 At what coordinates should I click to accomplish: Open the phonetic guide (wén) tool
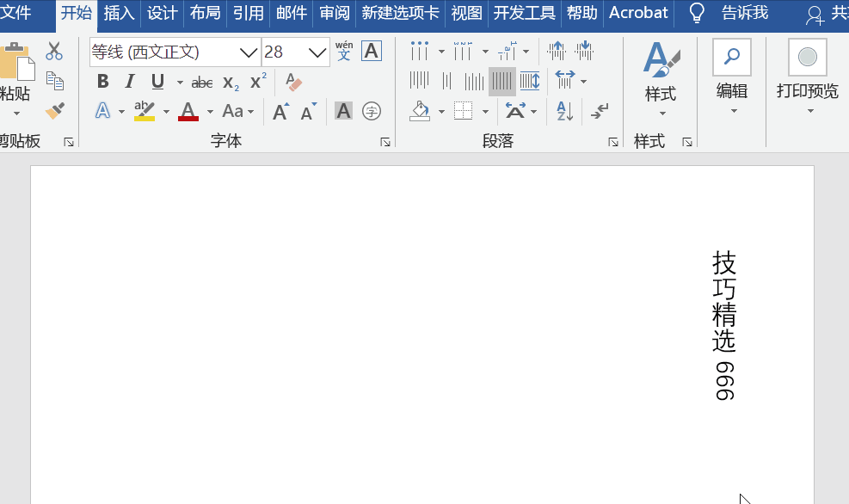point(344,51)
